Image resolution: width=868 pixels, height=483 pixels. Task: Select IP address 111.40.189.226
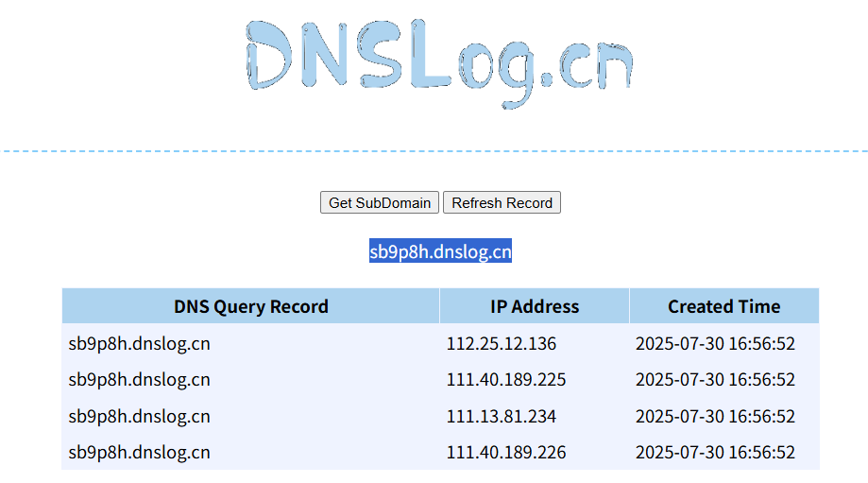[x=506, y=452]
